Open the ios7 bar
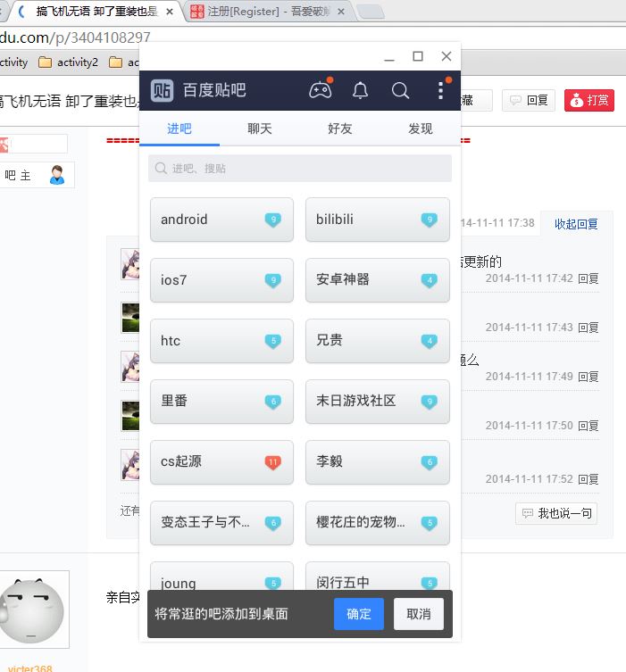 click(x=221, y=280)
